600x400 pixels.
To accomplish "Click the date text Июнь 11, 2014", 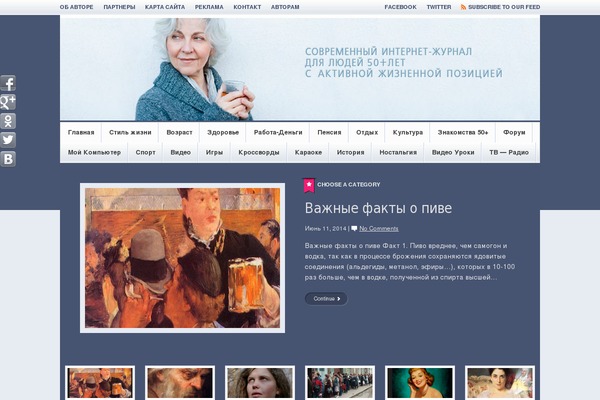I will [x=325, y=229].
